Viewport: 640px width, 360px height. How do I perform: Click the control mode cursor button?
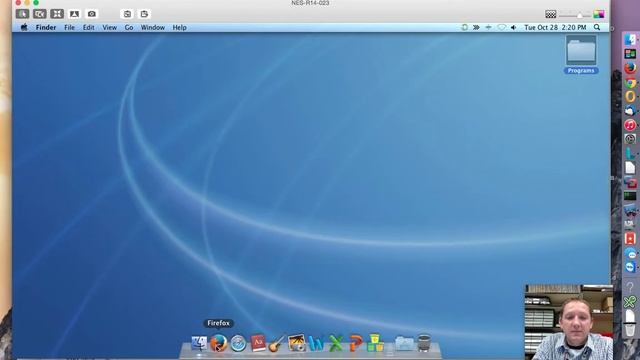click(22, 14)
